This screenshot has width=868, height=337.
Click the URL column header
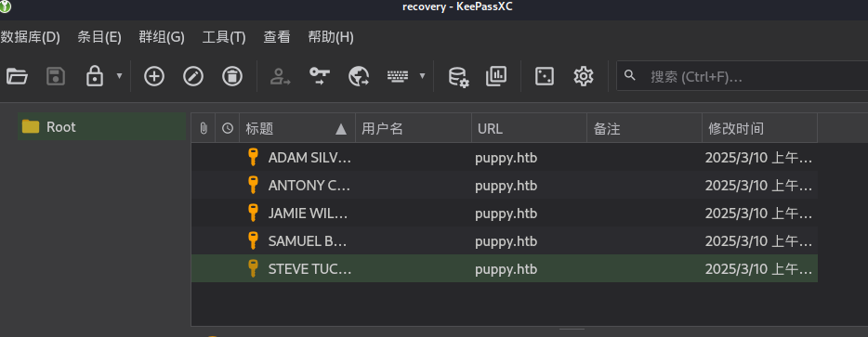point(529,128)
